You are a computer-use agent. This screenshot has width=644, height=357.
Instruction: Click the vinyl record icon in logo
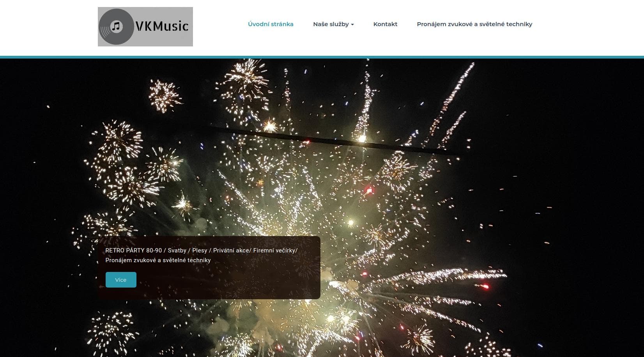tap(116, 27)
